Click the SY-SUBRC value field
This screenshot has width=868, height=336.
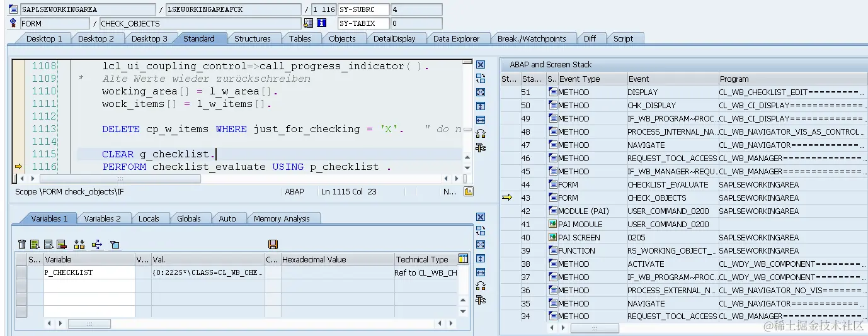pyautogui.click(x=416, y=9)
